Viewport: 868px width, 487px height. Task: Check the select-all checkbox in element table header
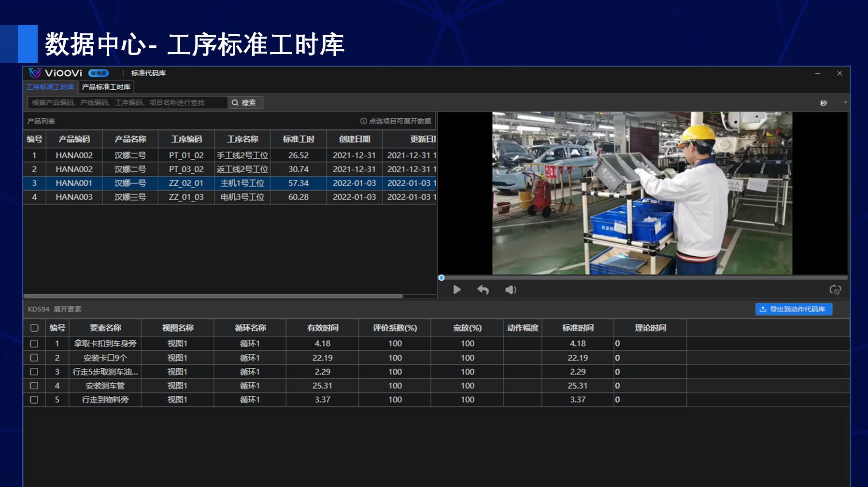tap(34, 328)
